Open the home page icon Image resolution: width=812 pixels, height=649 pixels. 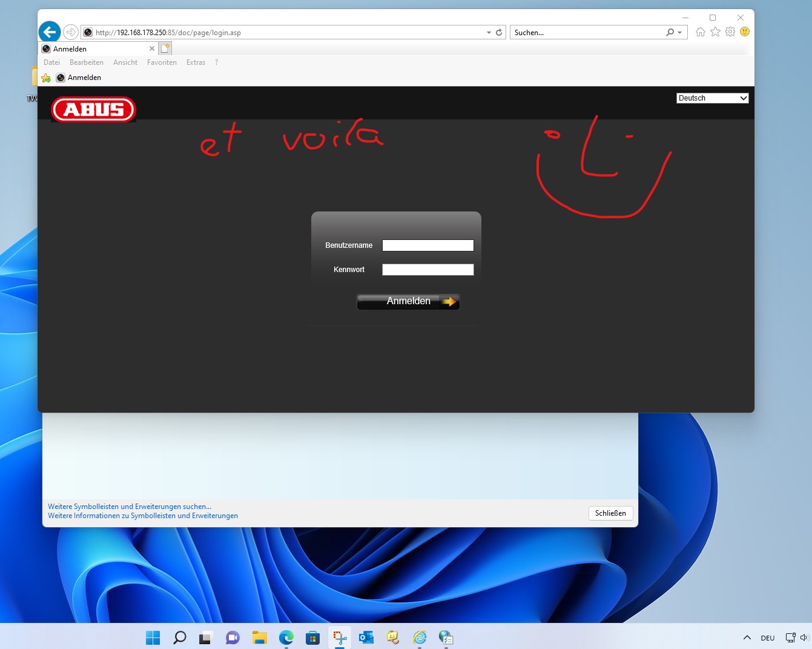click(701, 32)
